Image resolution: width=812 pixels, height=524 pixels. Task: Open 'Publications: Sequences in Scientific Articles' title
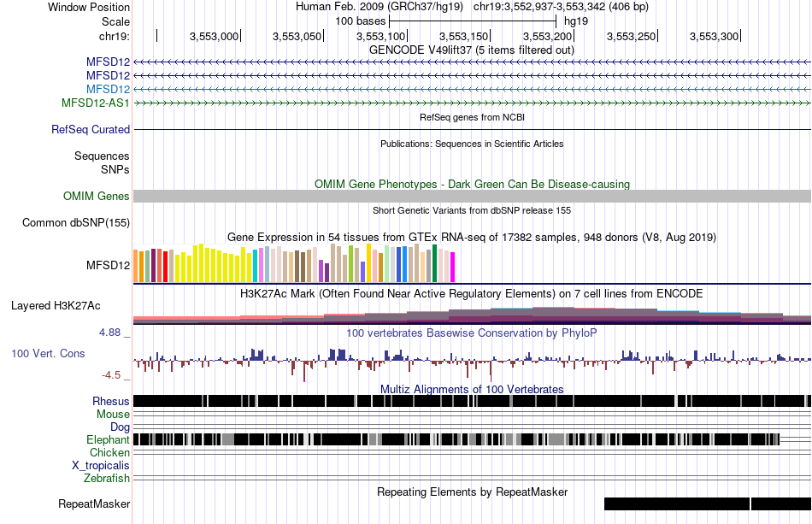pyautogui.click(x=472, y=144)
